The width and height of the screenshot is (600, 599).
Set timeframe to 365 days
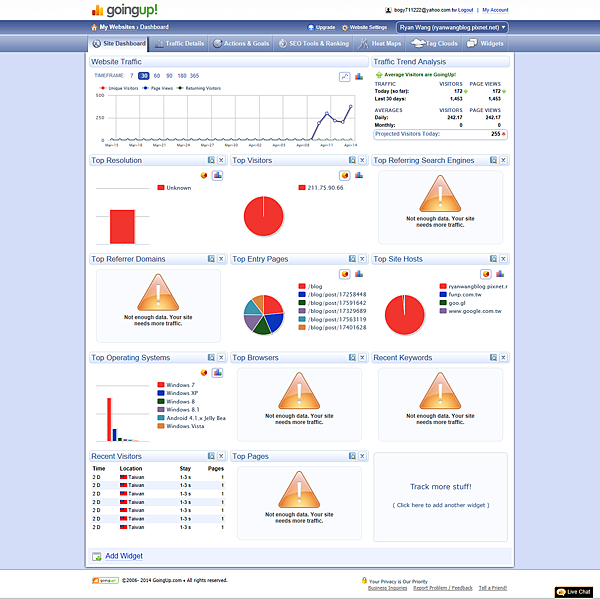tap(194, 76)
